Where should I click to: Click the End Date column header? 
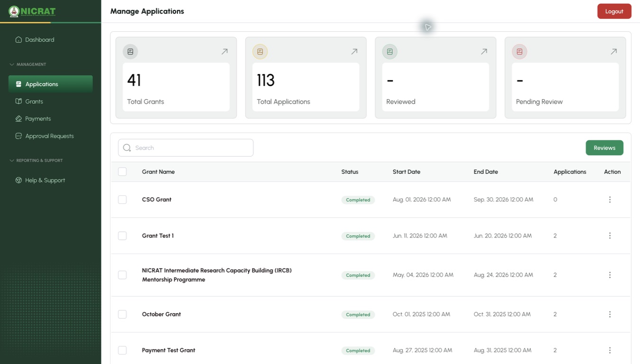coord(485,172)
